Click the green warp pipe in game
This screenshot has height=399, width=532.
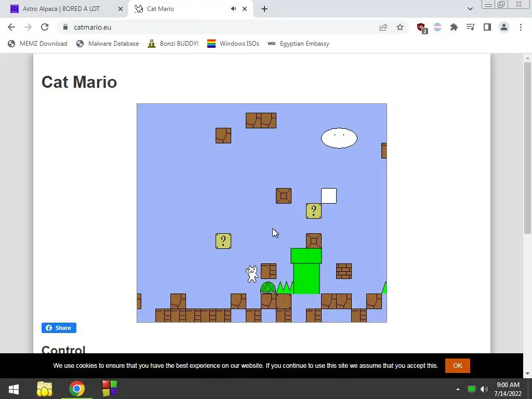pyautogui.click(x=306, y=271)
